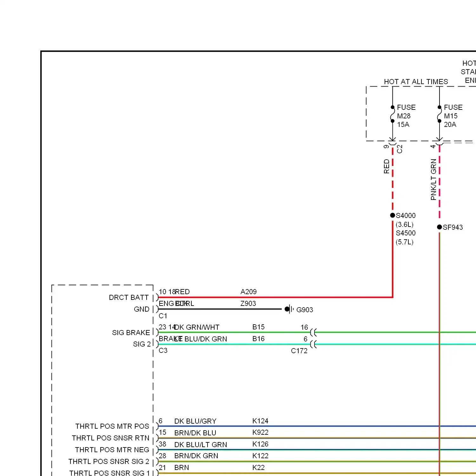
Task: Click the C1 connector label
Action: point(163,316)
